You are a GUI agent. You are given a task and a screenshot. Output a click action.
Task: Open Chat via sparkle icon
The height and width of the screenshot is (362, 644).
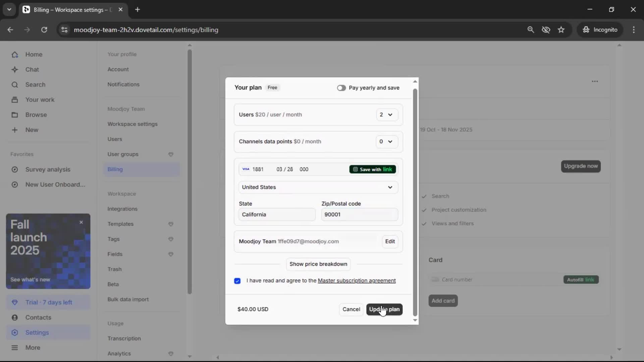[15, 70]
